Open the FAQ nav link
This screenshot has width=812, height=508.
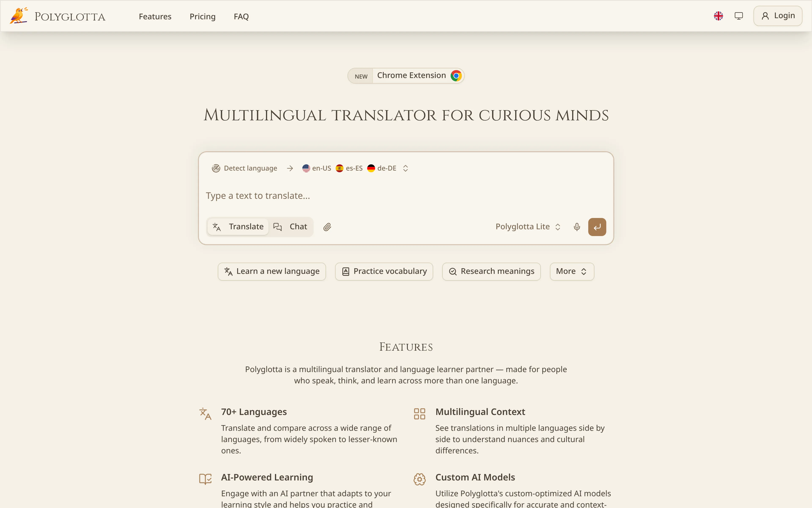point(241,17)
